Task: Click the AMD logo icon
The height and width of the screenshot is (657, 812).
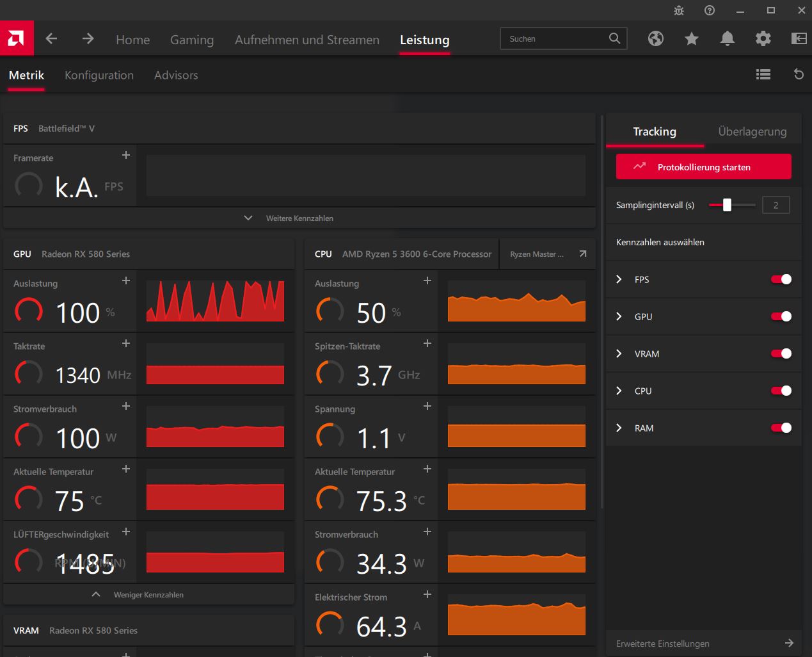Action: 17,38
